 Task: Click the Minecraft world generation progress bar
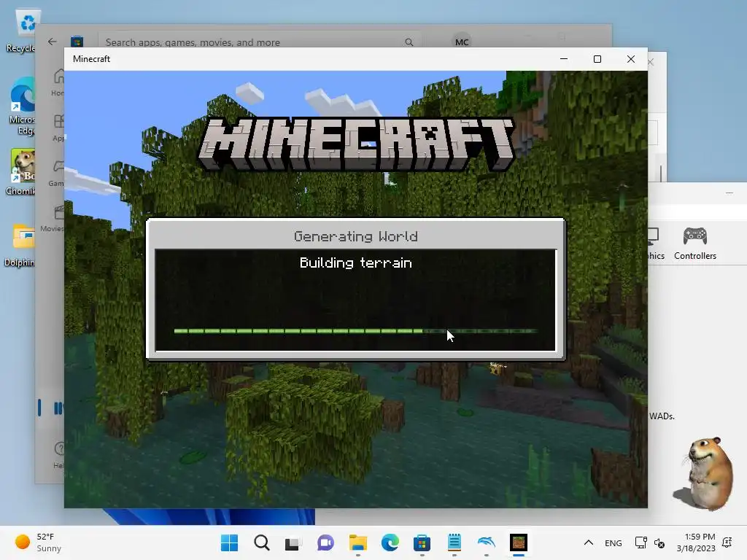(x=356, y=331)
